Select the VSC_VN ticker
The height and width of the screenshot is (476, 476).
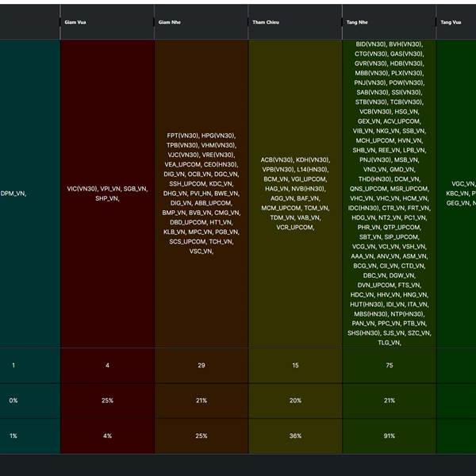[202, 251]
